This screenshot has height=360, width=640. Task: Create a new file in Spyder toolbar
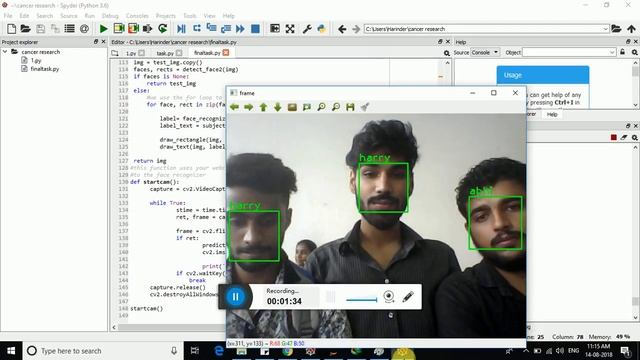click(11, 29)
